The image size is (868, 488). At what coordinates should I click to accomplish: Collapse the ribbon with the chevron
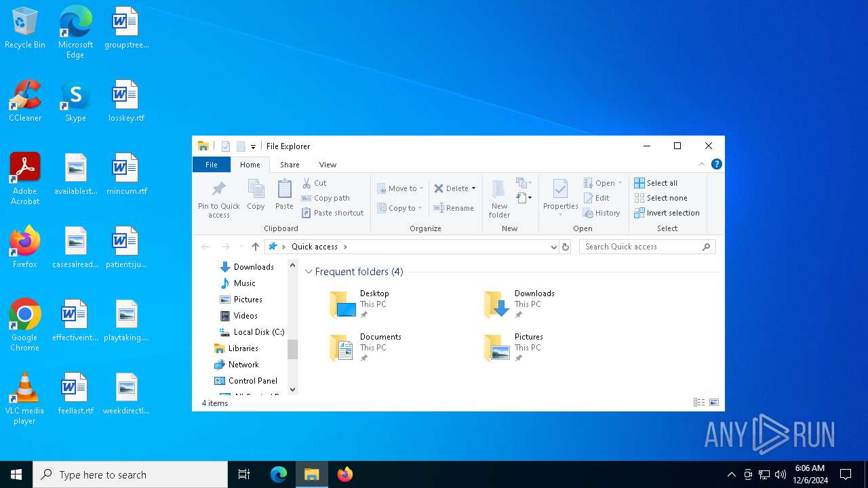(x=702, y=164)
